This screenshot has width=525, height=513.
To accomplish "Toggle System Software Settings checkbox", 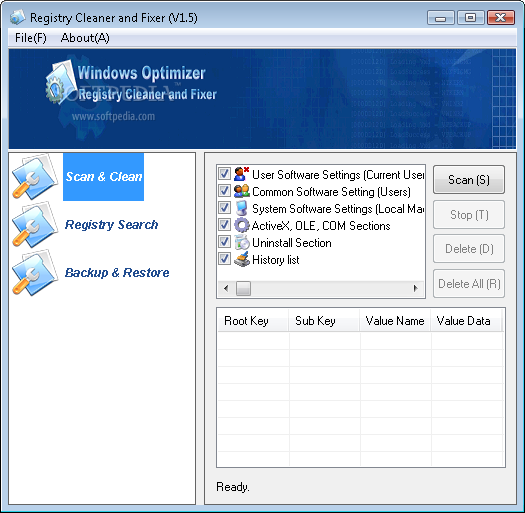I will click(x=224, y=208).
